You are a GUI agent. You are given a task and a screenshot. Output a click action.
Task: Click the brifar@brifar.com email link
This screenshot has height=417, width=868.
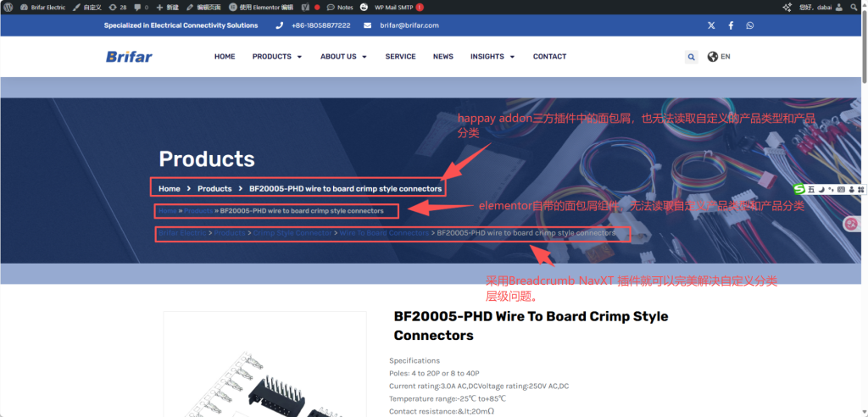tap(409, 25)
